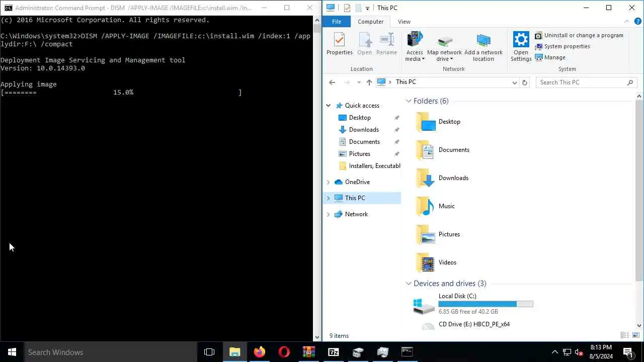Switch to details view layout
Screen dimensions: 644x362
(625, 335)
